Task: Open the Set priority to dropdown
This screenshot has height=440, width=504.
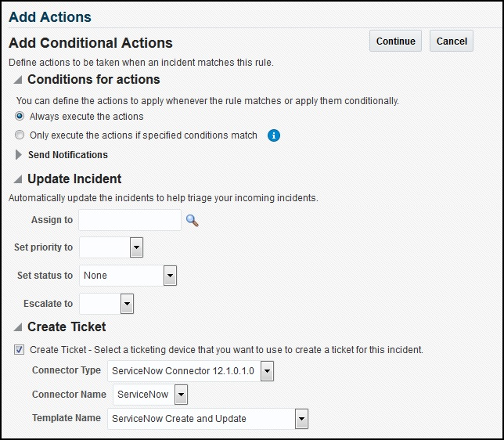Action: 136,248
